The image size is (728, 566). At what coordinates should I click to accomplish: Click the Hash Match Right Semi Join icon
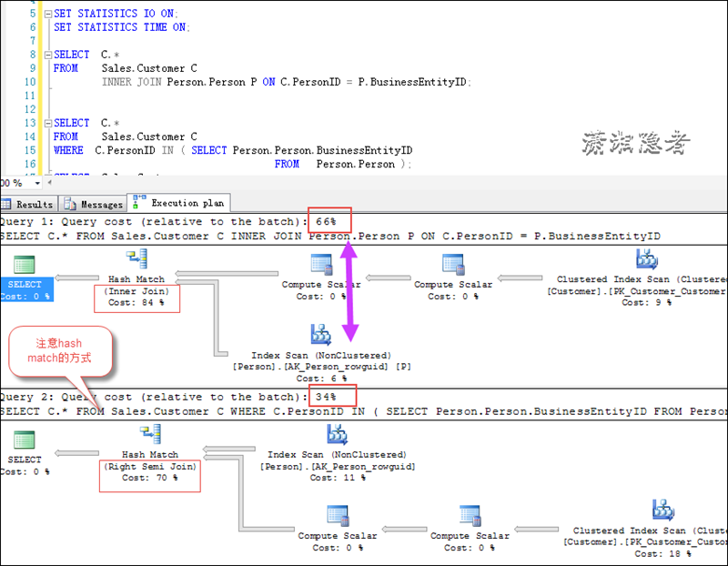click(150, 435)
